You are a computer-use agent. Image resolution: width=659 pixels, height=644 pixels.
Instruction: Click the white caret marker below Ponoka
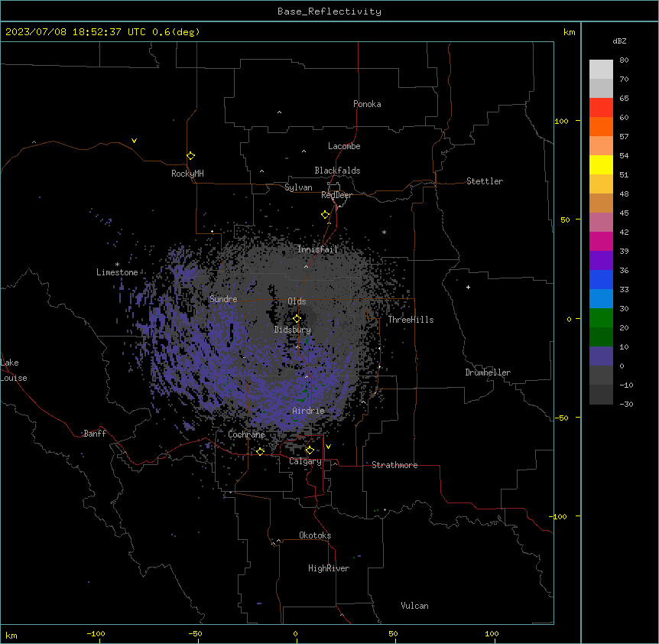[280, 112]
